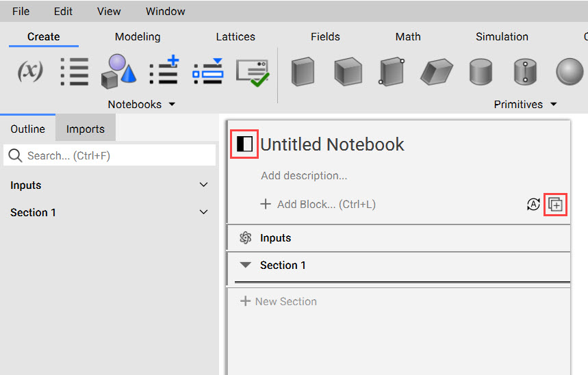
Task: Toggle the auto-run circular A icon
Action: (533, 205)
